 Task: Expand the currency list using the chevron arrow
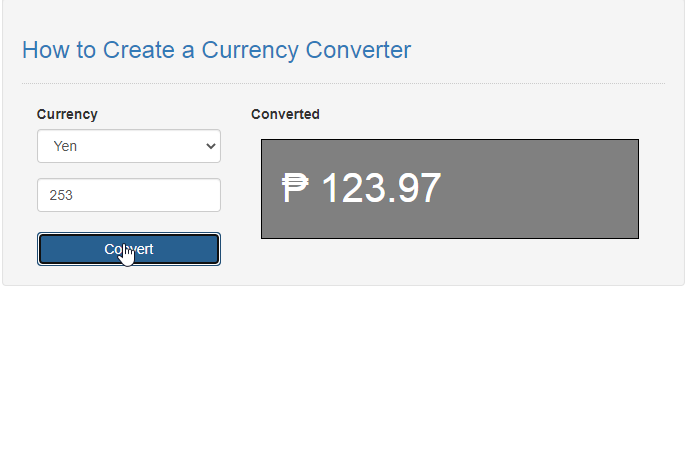[x=211, y=146]
